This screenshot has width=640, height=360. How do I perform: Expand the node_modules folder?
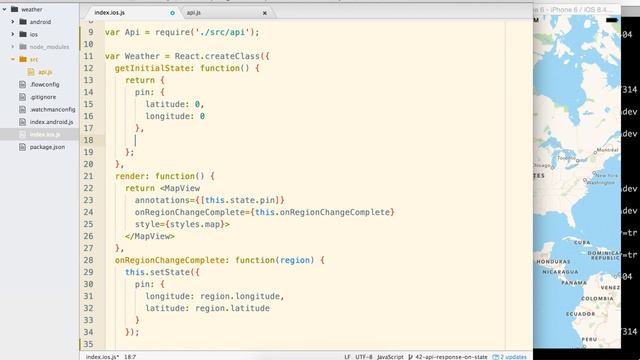[13, 47]
